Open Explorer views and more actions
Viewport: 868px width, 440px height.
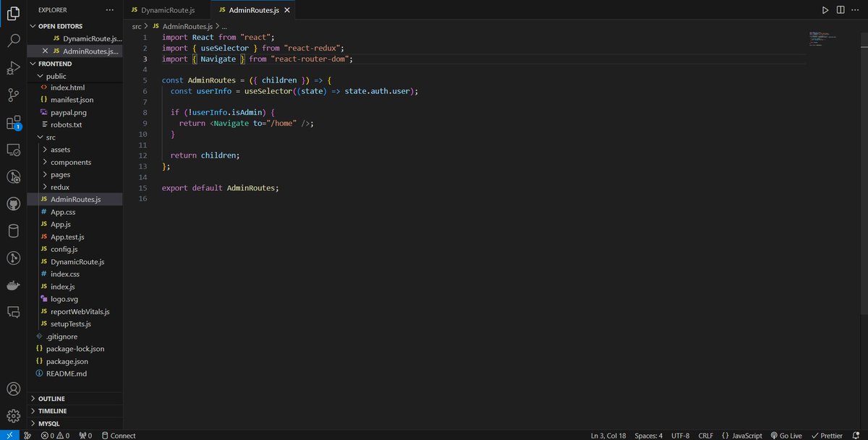[x=109, y=10]
